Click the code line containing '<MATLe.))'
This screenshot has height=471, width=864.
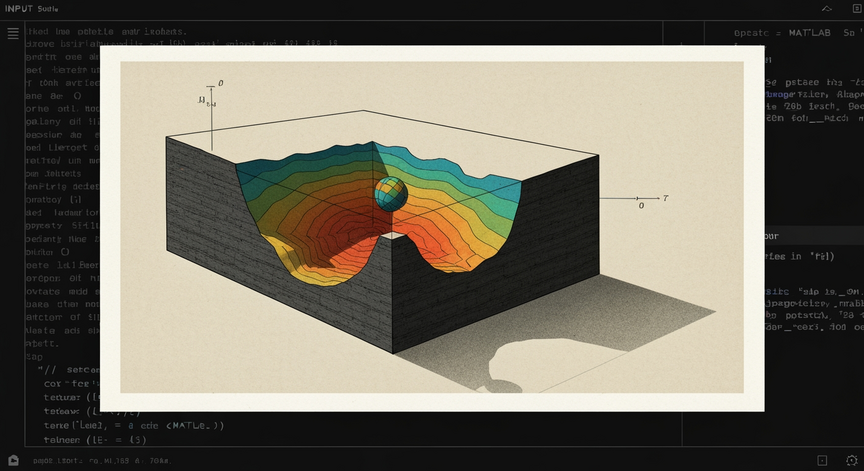(x=134, y=425)
